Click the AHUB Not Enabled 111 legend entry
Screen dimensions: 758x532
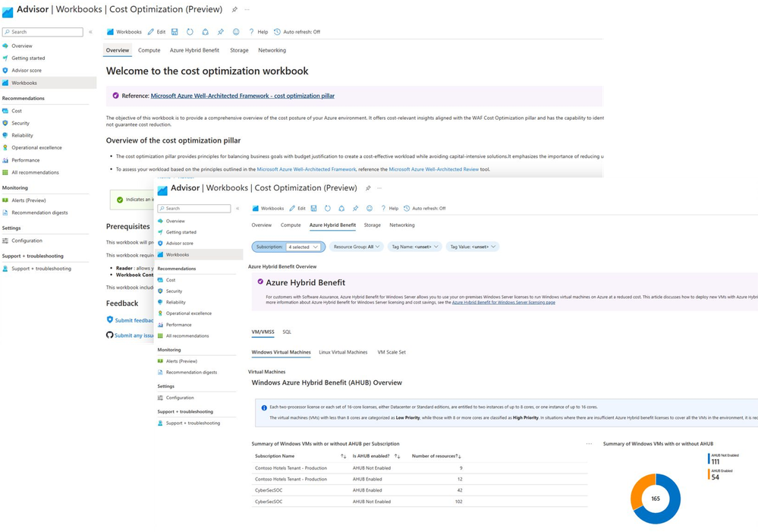(724, 459)
